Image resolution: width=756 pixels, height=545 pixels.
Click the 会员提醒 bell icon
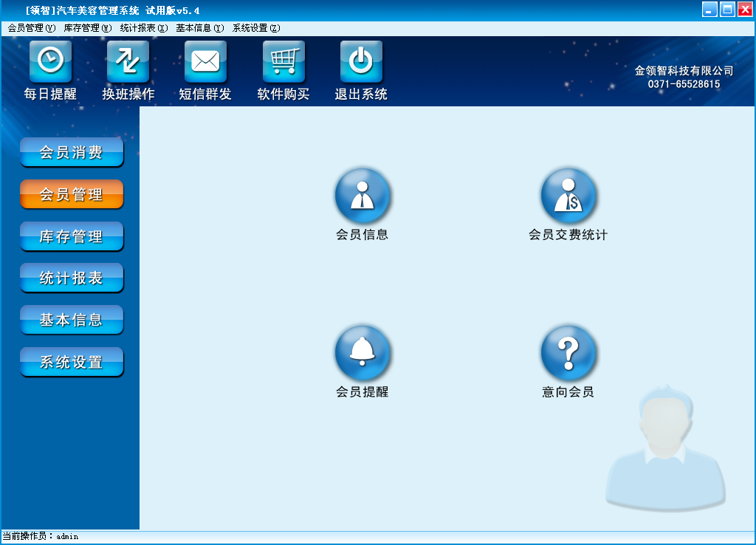coord(362,353)
